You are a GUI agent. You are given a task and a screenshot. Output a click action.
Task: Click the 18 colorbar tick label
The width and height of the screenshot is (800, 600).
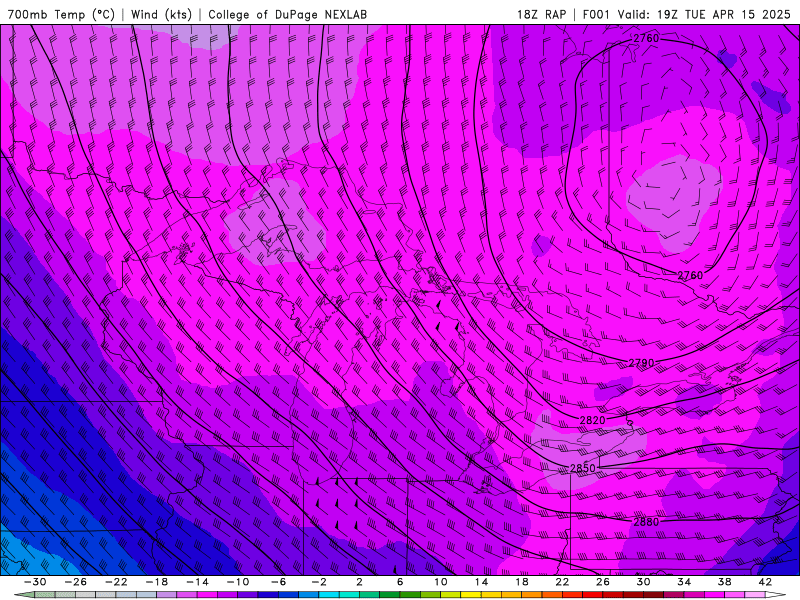[522, 582]
